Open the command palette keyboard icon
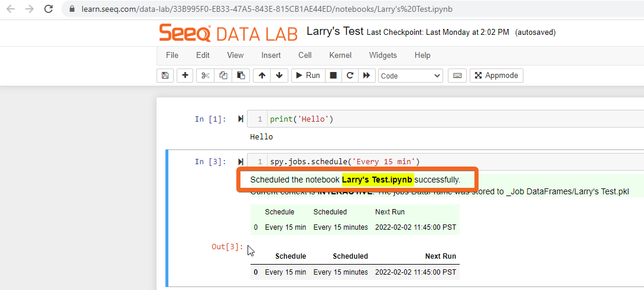This screenshot has height=290, width=644. point(457,76)
